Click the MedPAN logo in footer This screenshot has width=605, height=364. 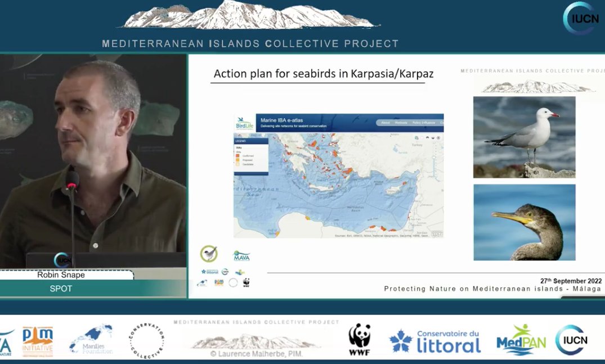click(x=521, y=340)
